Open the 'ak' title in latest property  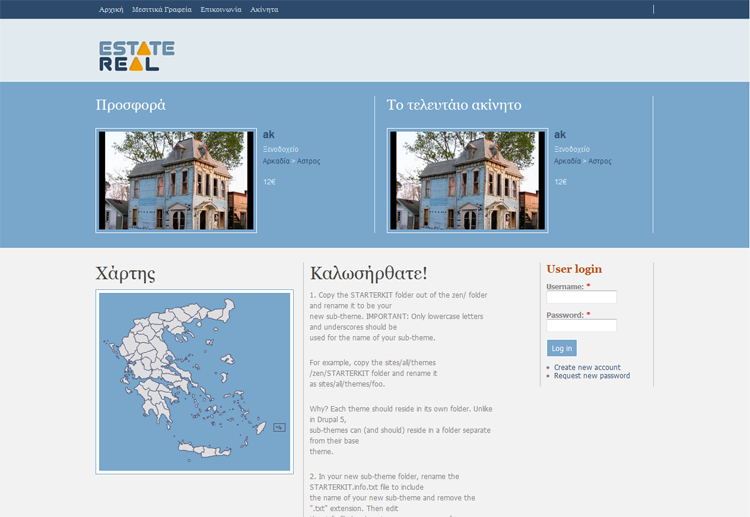[x=560, y=134]
